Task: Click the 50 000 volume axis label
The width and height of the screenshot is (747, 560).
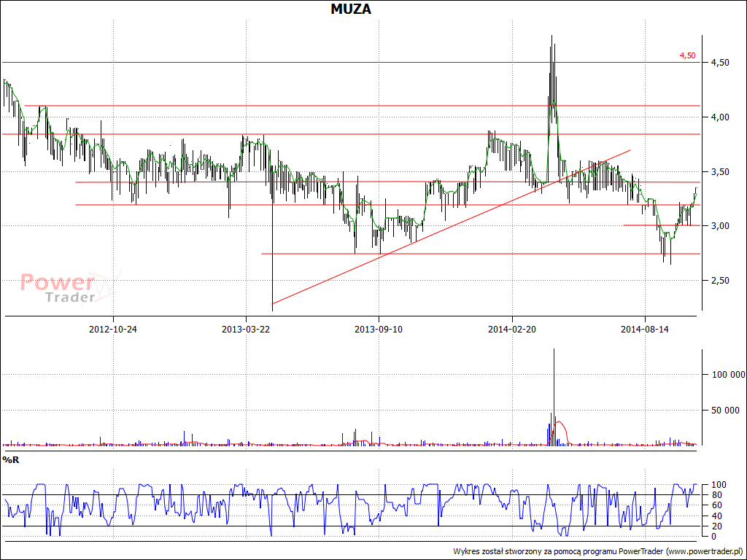Action: 726,410
